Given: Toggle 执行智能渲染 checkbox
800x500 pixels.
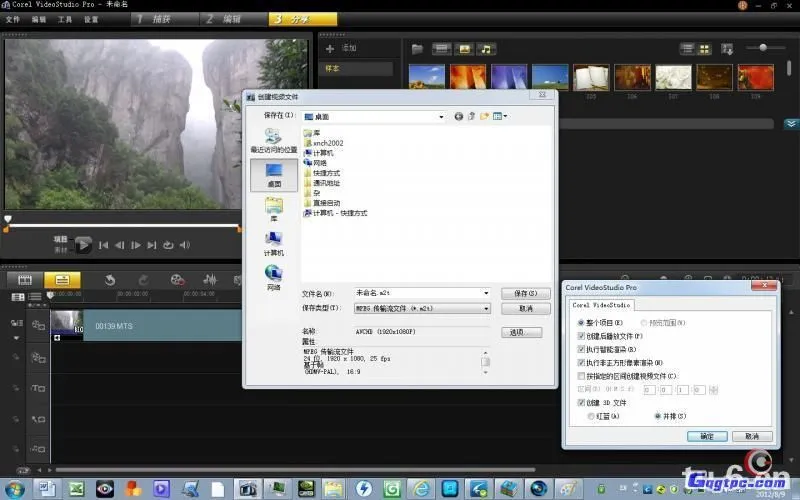Looking at the screenshot, I should (581, 349).
